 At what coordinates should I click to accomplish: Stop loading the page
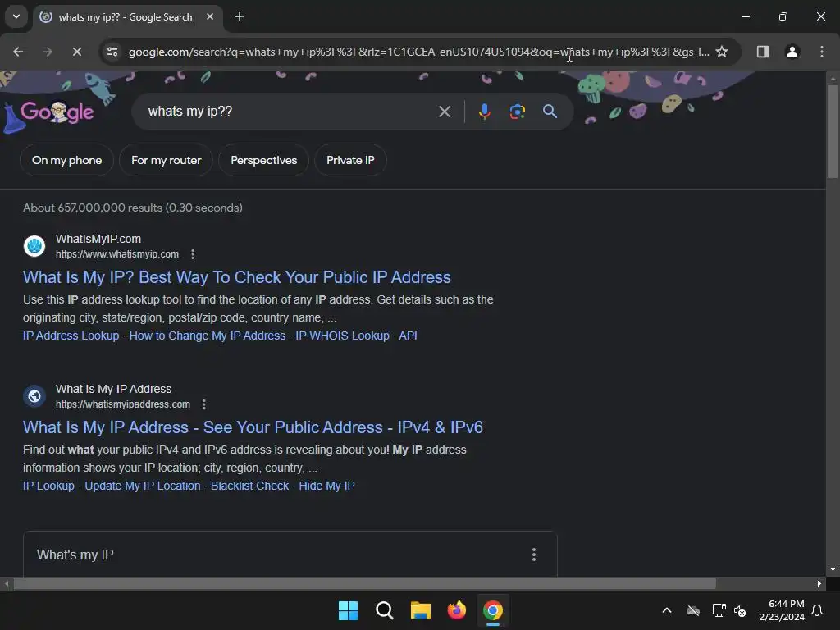[x=76, y=52]
